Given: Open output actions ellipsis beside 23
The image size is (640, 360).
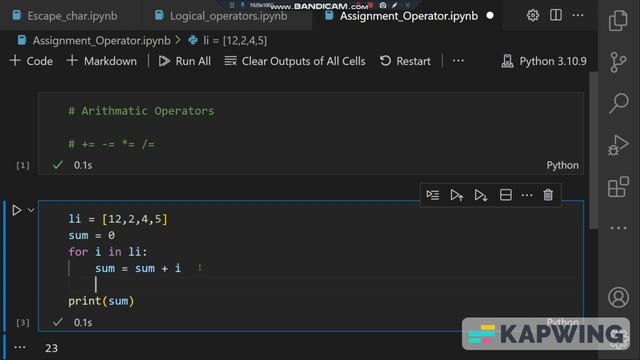Looking at the screenshot, I should pyautogui.click(x=20, y=348).
